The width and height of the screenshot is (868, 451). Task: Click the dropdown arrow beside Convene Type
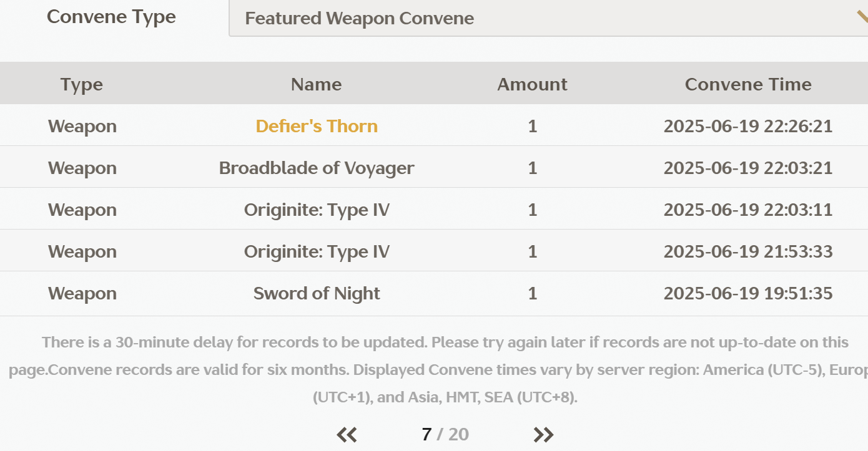pyautogui.click(x=862, y=17)
